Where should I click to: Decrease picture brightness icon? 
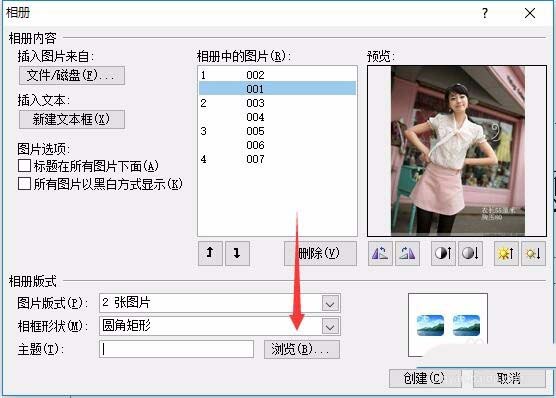[x=533, y=253]
